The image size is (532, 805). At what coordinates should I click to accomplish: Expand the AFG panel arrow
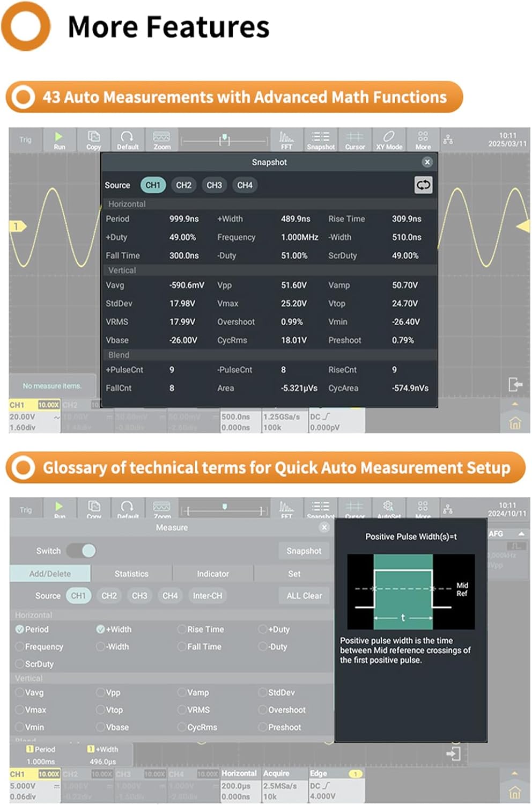pos(521,534)
